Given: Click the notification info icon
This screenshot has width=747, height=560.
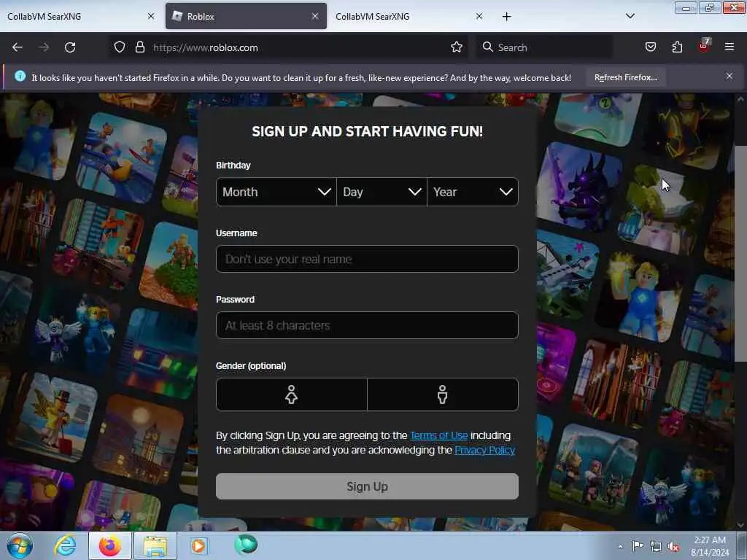Looking at the screenshot, I should point(20,76).
